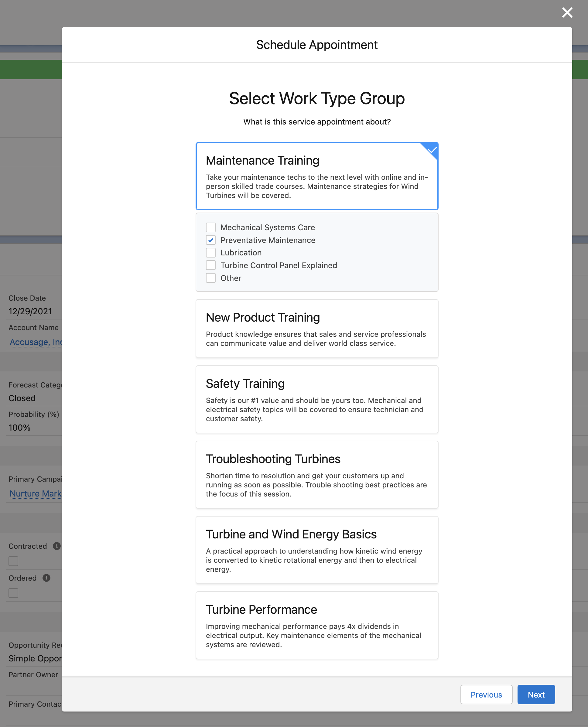Tick Turbine Control Panel Explained checkbox

[x=211, y=265]
